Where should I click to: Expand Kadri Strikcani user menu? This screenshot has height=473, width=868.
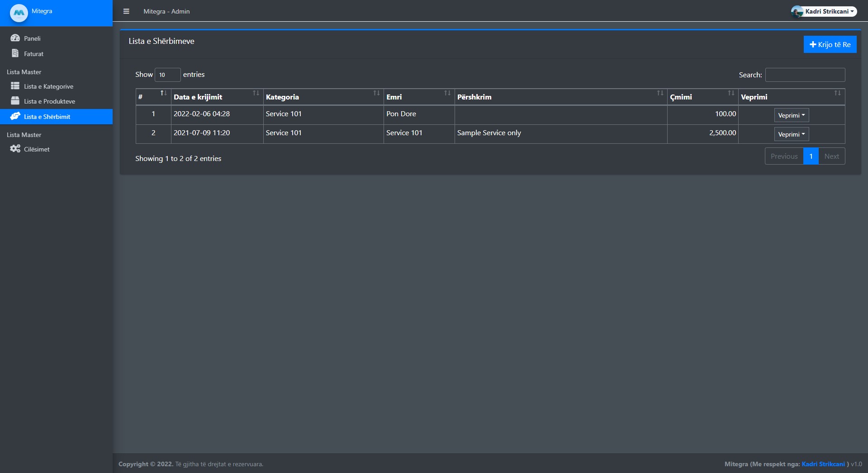829,11
